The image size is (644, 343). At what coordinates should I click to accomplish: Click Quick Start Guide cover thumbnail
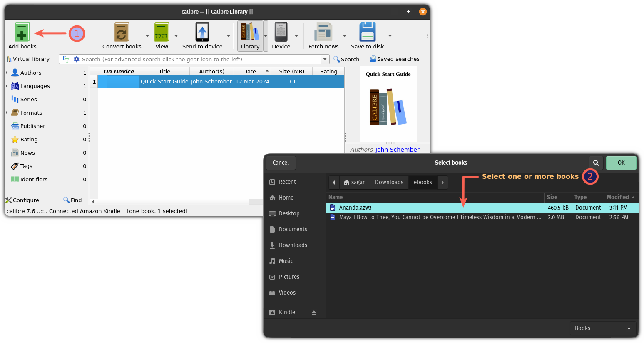pyautogui.click(x=388, y=104)
